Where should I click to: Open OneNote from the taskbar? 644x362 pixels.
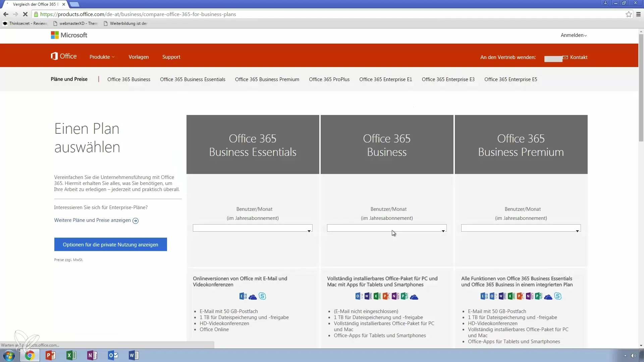click(92, 355)
